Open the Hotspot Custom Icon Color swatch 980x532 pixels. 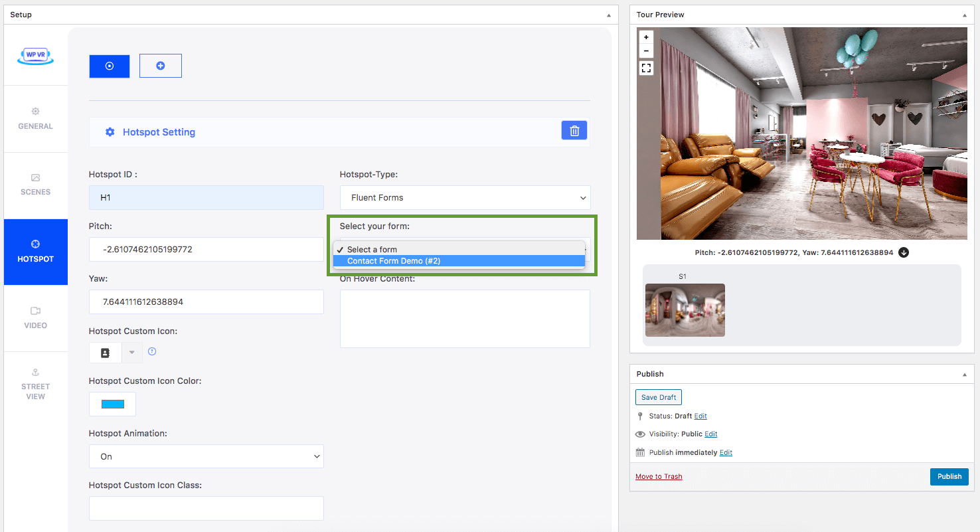click(112, 404)
